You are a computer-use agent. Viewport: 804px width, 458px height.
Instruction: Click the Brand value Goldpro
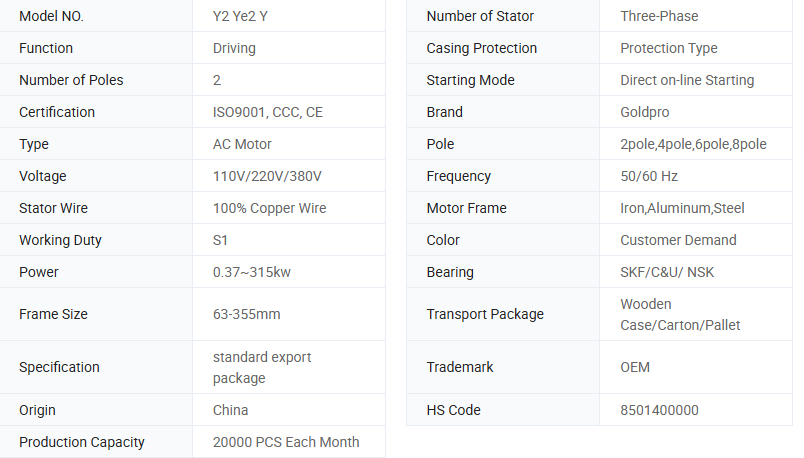647,112
